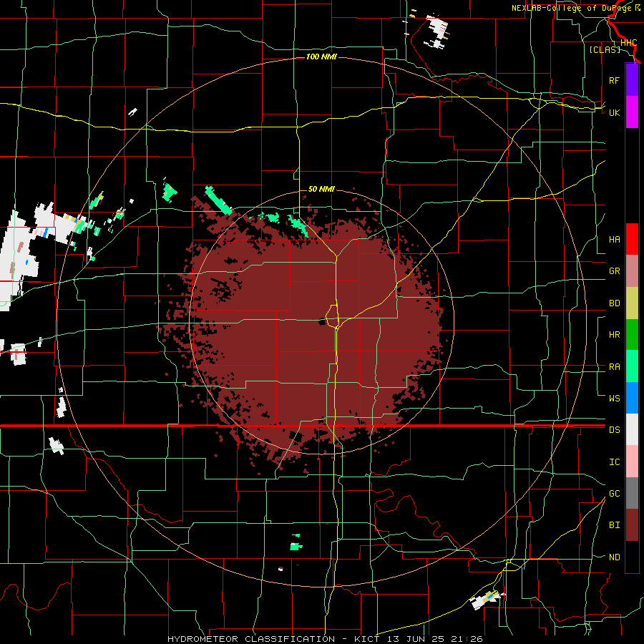Select the GR salmon legend color
The width and height of the screenshot is (644, 644).
pos(632,271)
